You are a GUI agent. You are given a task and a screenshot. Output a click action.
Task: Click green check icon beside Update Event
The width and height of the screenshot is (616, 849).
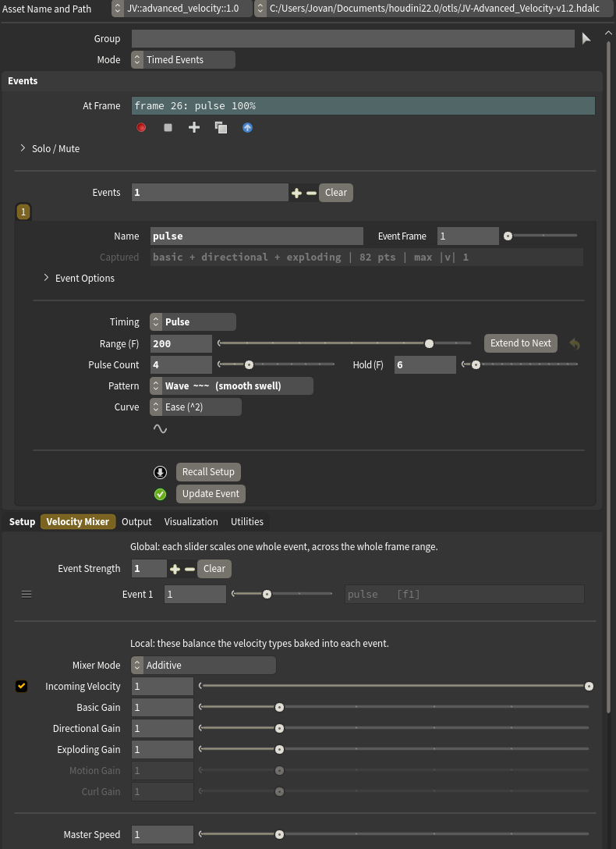pyautogui.click(x=160, y=494)
